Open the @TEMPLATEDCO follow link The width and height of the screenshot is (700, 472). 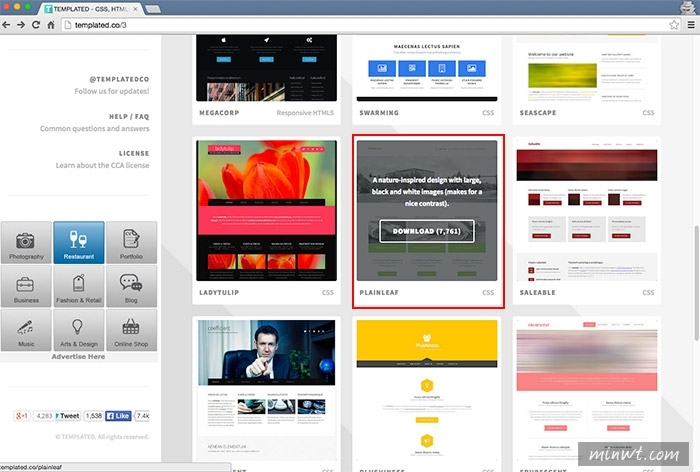click(x=119, y=79)
